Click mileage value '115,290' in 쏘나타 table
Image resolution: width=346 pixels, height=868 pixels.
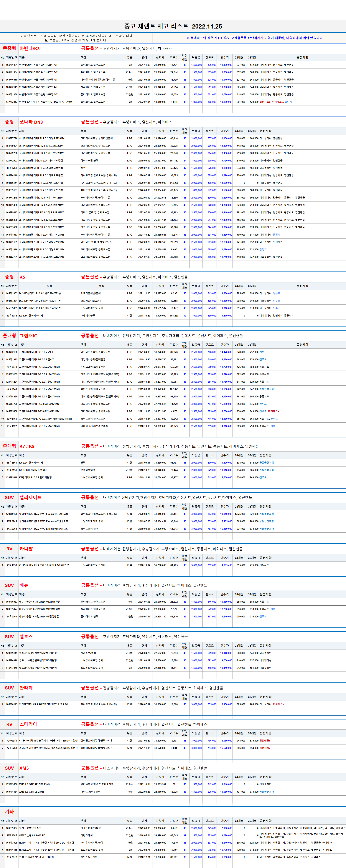pyautogui.click(x=174, y=183)
